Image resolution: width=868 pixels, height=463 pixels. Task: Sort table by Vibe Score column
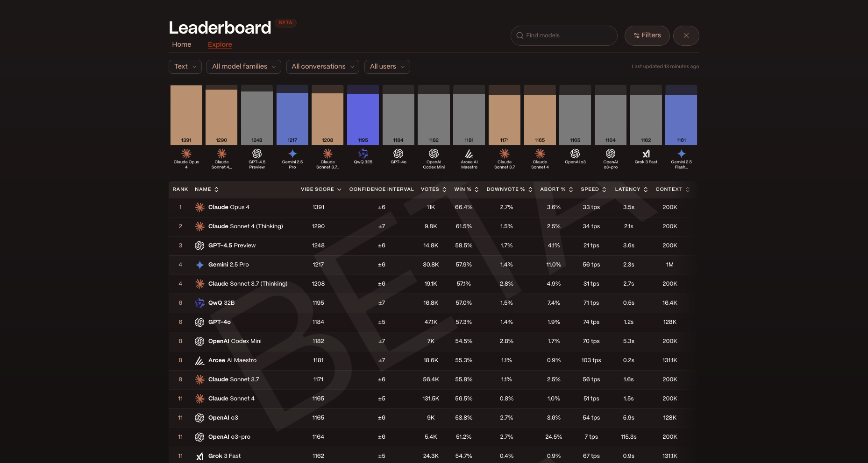click(321, 189)
